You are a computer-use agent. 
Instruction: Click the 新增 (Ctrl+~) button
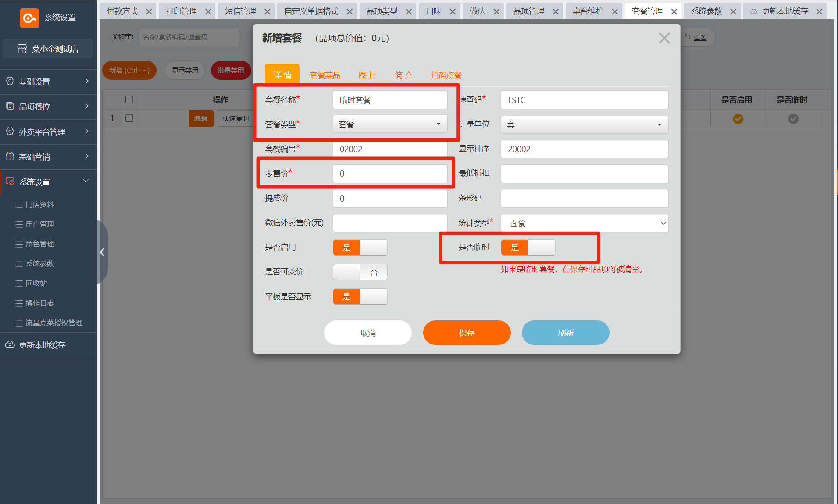point(129,70)
